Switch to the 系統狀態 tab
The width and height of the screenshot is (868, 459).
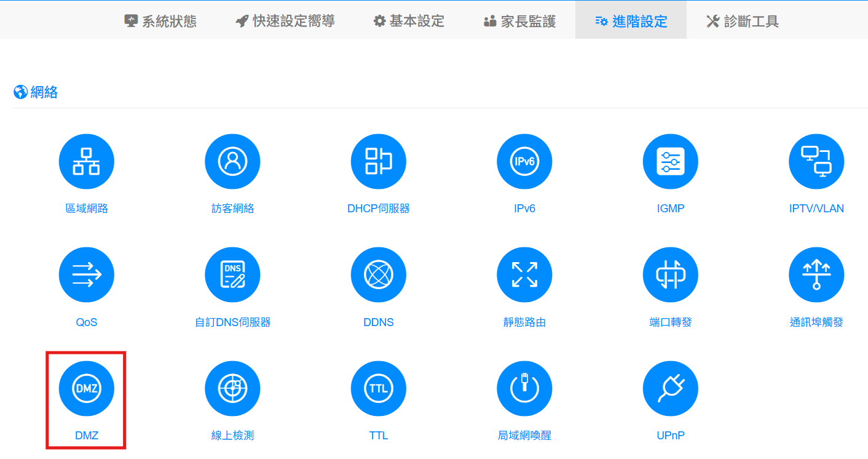161,20
